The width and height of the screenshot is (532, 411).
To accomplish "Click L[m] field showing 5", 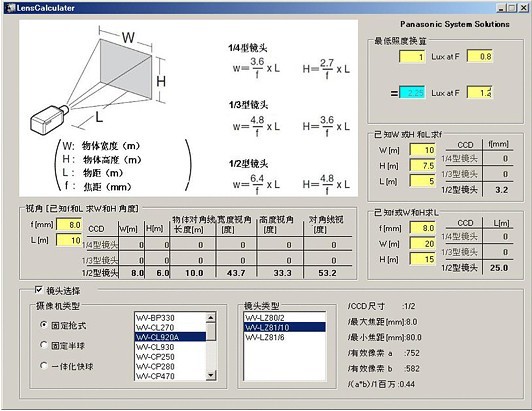I will (422, 181).
